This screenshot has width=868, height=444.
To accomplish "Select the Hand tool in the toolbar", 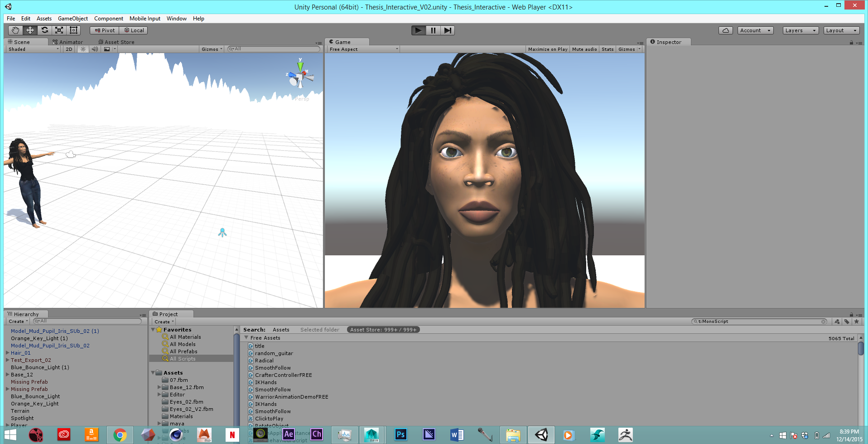I will [x=15, y=30].
